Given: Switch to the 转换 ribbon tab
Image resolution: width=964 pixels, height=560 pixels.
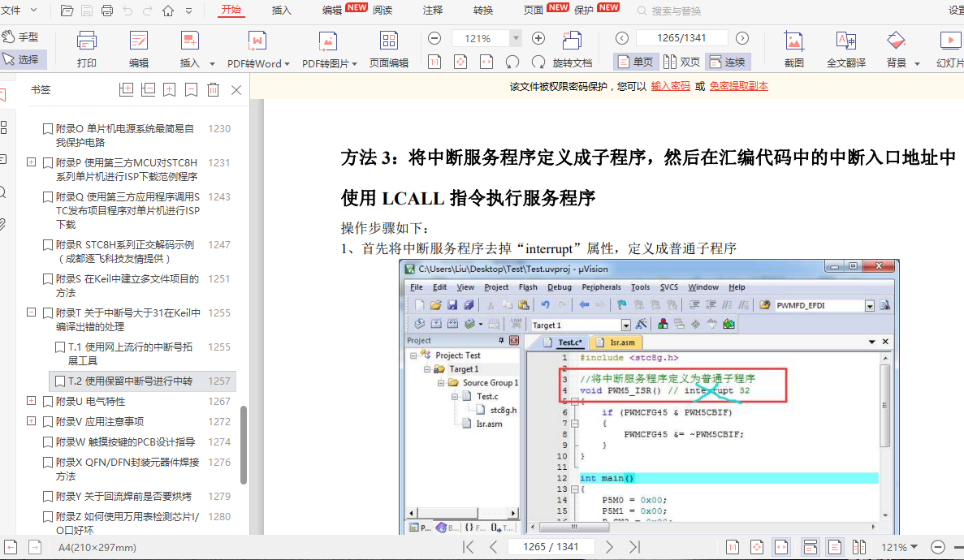Looking at the screenshot, I should (483, 11).
